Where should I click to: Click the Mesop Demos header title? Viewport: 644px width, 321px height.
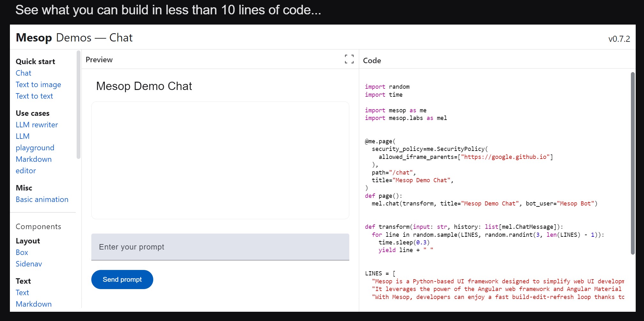tap(74, 38)
